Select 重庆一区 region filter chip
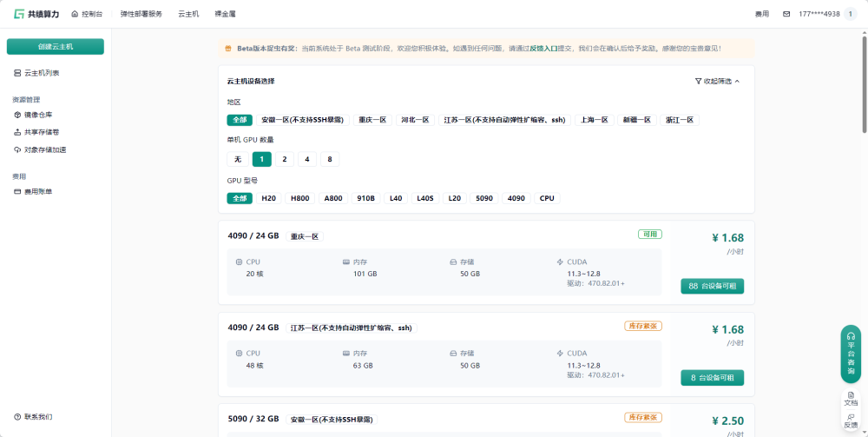The height and width of the screenshot is (437, 868). click(x=372, y=120)
